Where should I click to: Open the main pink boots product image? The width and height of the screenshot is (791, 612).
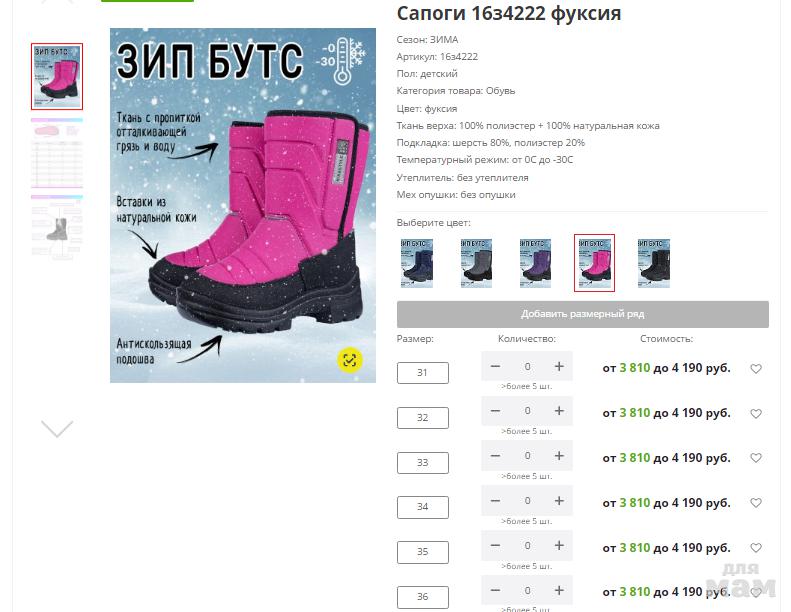coord(243,205)
